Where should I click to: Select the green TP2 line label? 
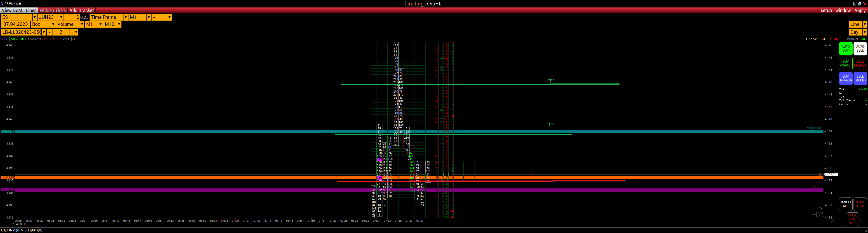pyautogui.click(x=551, y=81)
